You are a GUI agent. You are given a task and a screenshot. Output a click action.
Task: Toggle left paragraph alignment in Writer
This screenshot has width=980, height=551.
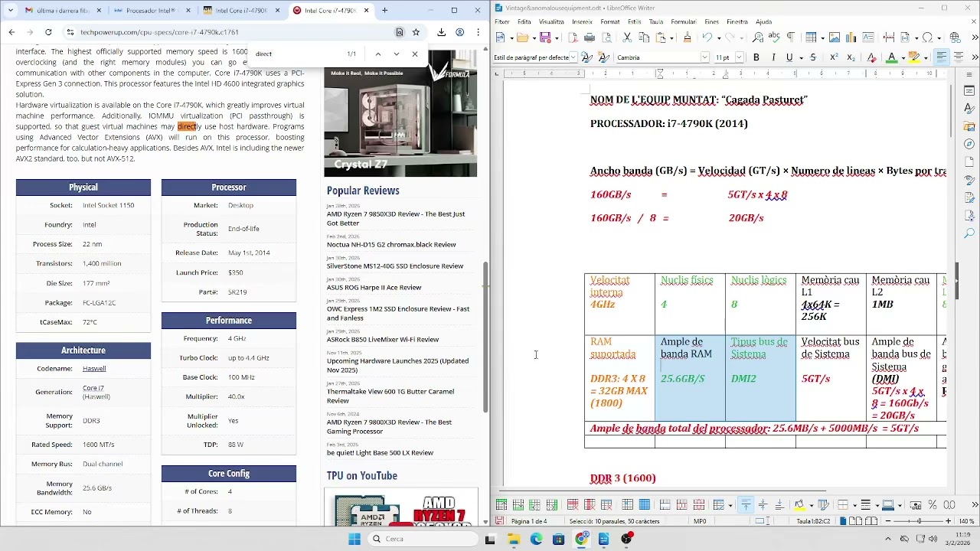pyautogui.click(x=941, y=57)
